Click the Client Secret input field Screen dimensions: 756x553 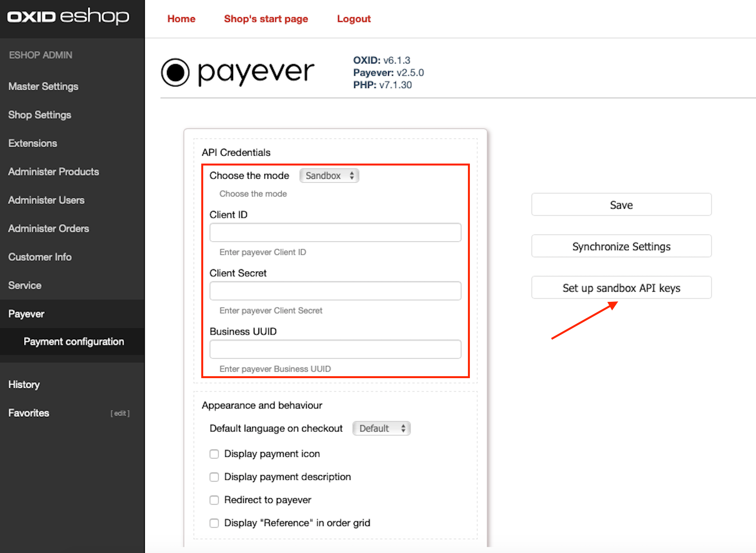coord(336,291)
